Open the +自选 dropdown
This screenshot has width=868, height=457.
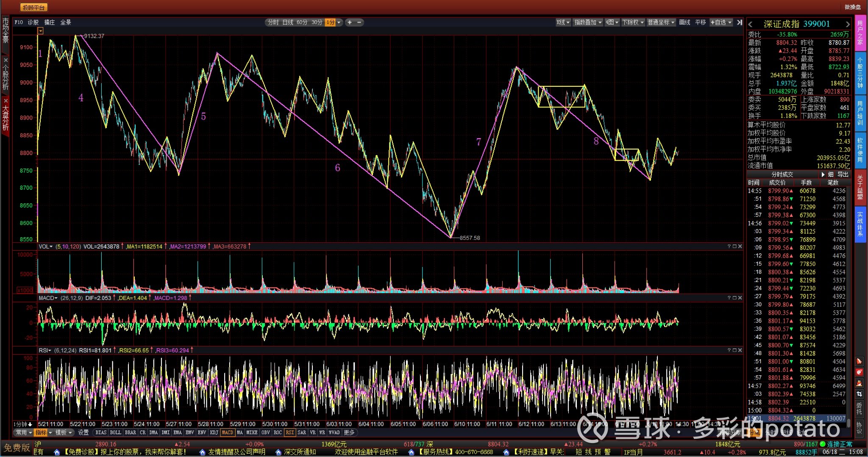[721, 22]
